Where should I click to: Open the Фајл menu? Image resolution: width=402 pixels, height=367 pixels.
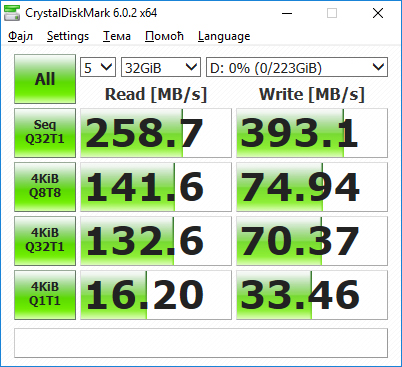pyautogui.click(x=20, y=36)
